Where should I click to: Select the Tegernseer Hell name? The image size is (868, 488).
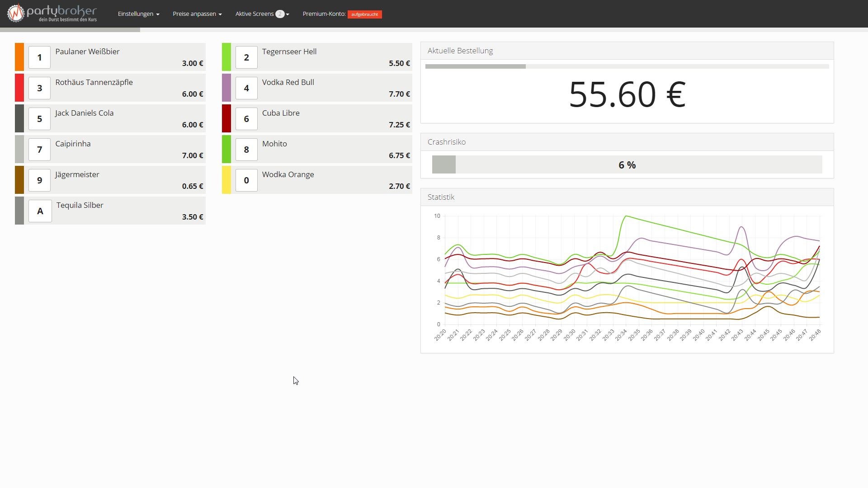point(289,52)
